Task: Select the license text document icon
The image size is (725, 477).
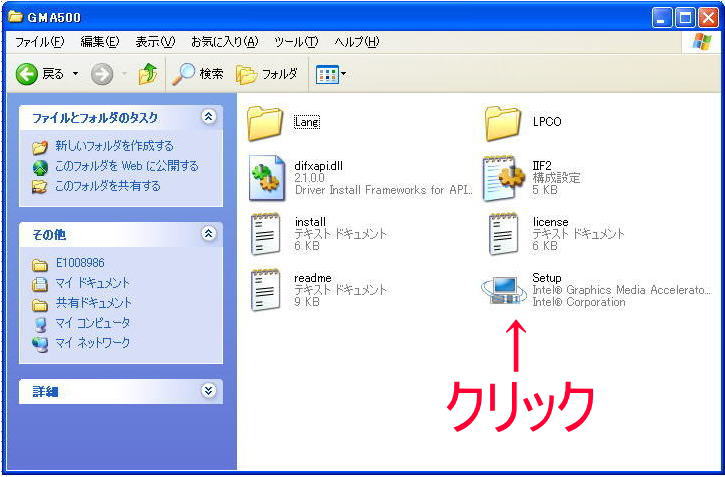Action: [x=504, y=234]
